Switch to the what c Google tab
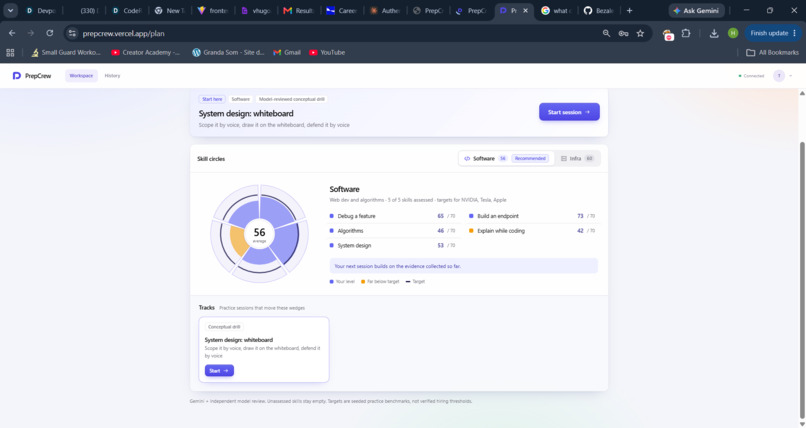 click(x=557, y=10)
